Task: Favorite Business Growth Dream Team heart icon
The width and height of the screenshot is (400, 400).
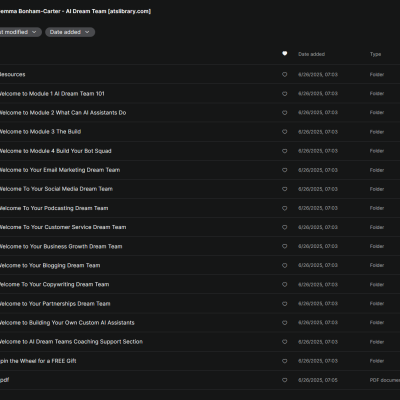Action: [x=284, y=246]
